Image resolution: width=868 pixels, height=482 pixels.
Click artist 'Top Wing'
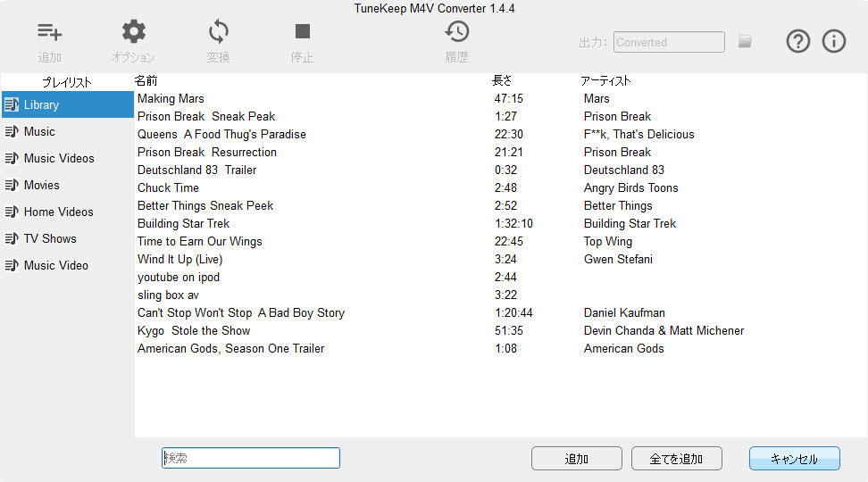(608, 241)
